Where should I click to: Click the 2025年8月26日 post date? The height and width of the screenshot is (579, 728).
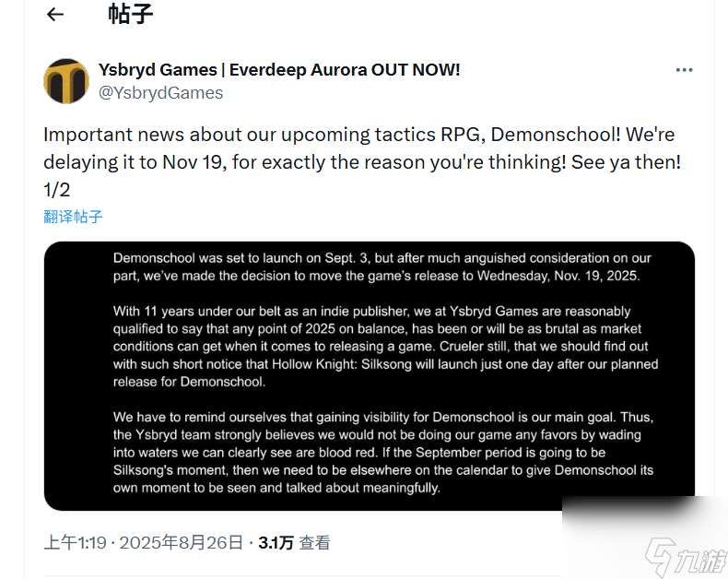click(x=181, y=543)
